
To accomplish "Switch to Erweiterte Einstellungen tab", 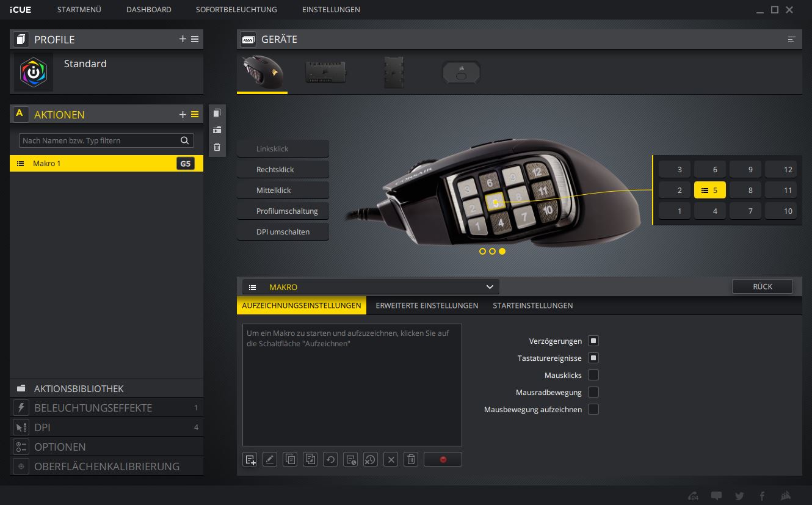I will [427, 305].
